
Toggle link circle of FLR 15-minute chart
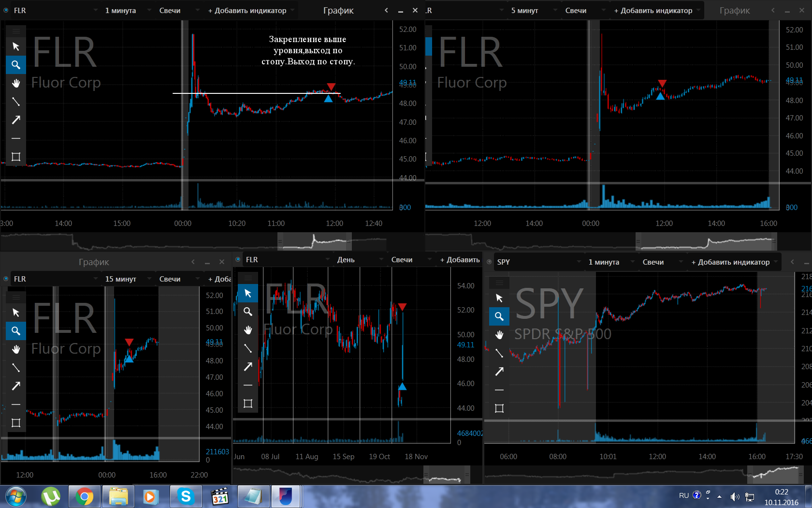coord(6,279)
